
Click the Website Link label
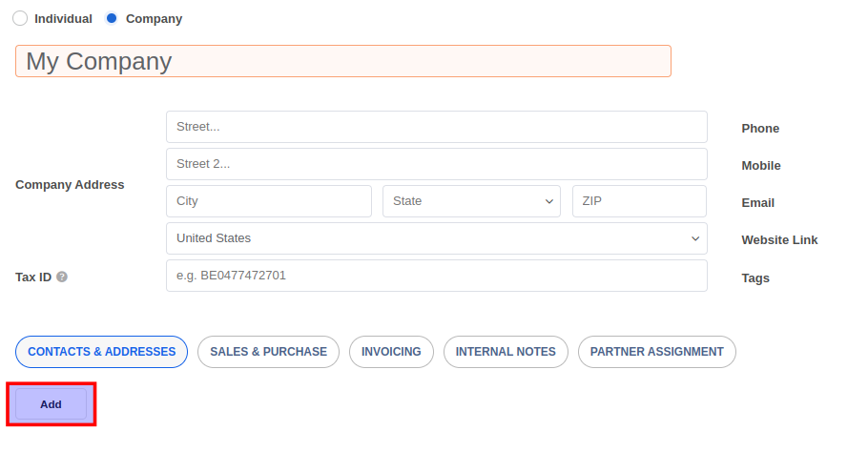[x=779, y=240]
